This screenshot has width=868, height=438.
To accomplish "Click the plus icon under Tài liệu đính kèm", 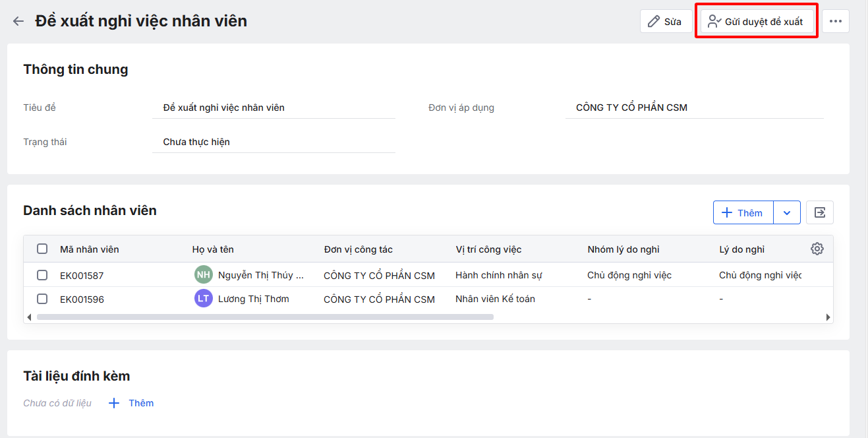I will click(x=114, y=403).
